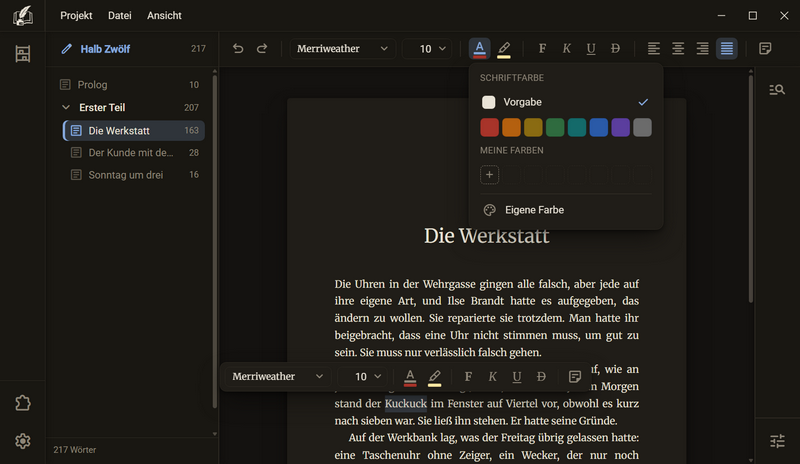
Task: Toggle justified alignment
Action: click(x=727, y=48)
